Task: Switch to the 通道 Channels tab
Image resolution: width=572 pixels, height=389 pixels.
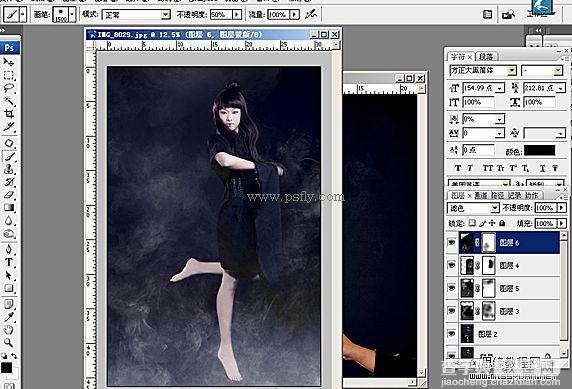Action: [x=481, y=196]
